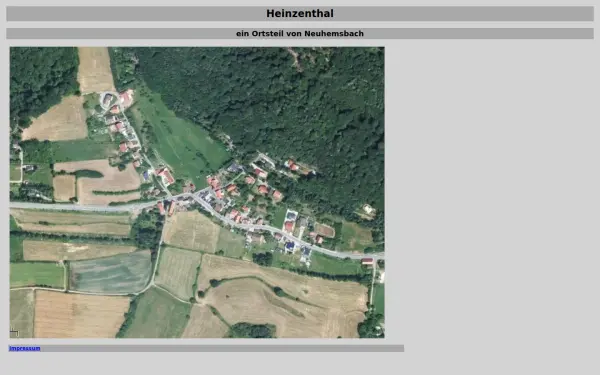Click the small icon in the photo's bottom-left corner
600x375 pixels.
[14, 333]
